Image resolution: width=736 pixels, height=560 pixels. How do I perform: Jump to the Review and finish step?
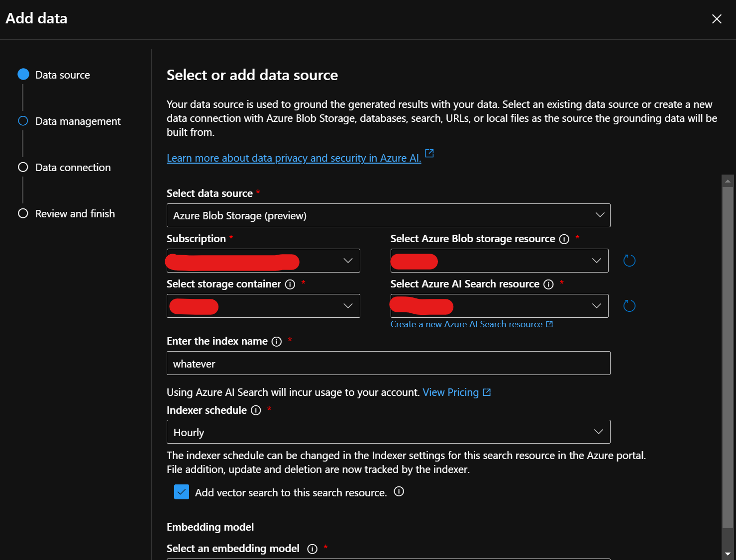[x=75, y=214]
